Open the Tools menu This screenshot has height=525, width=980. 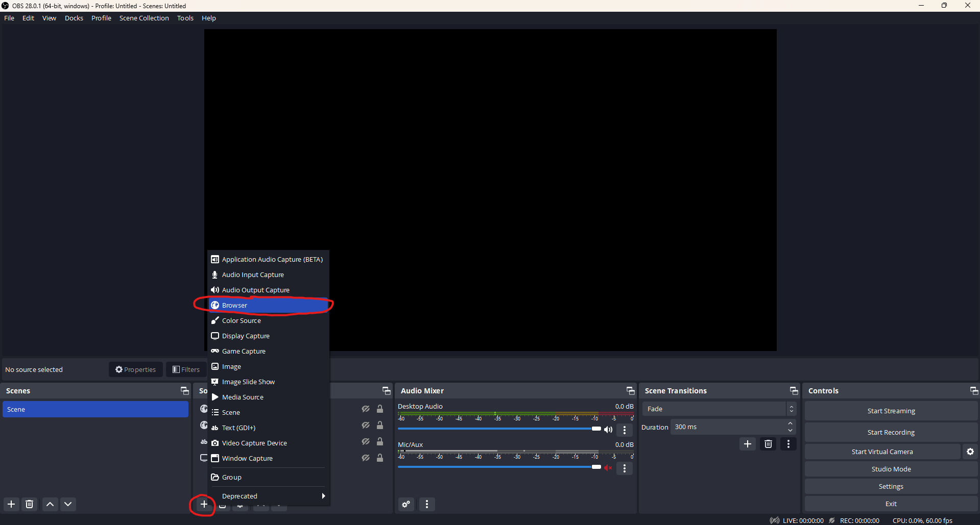coord(185,18)
